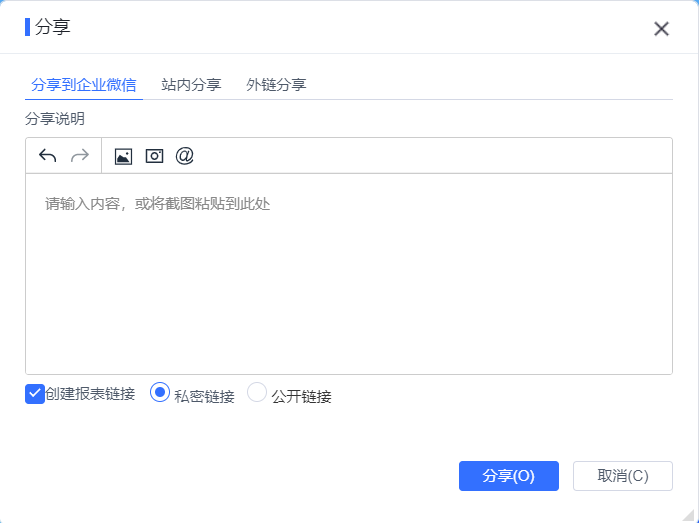Click the 分享说明 label text
Screen dimensions: 699x523
55,119
